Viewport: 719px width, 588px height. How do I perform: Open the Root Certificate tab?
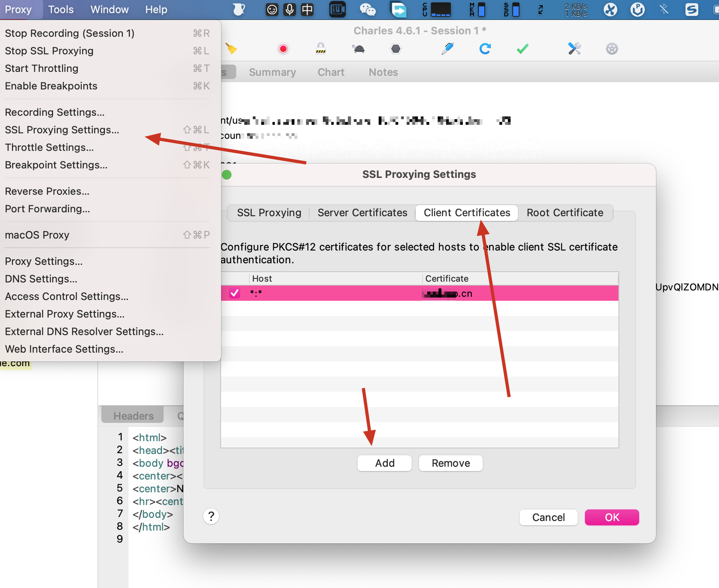565,213
